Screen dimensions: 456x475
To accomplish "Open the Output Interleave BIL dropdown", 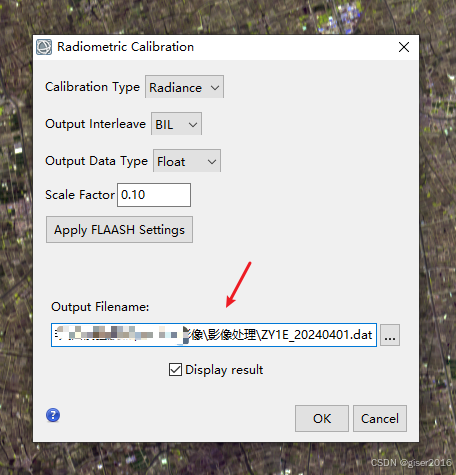I will tap(176, 124).
